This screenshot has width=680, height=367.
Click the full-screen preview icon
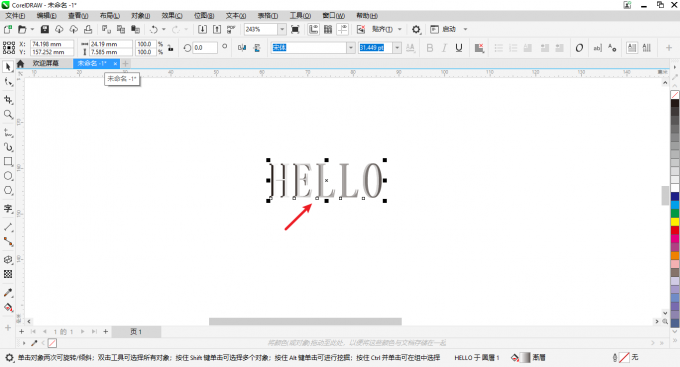[x=295, y=29]
